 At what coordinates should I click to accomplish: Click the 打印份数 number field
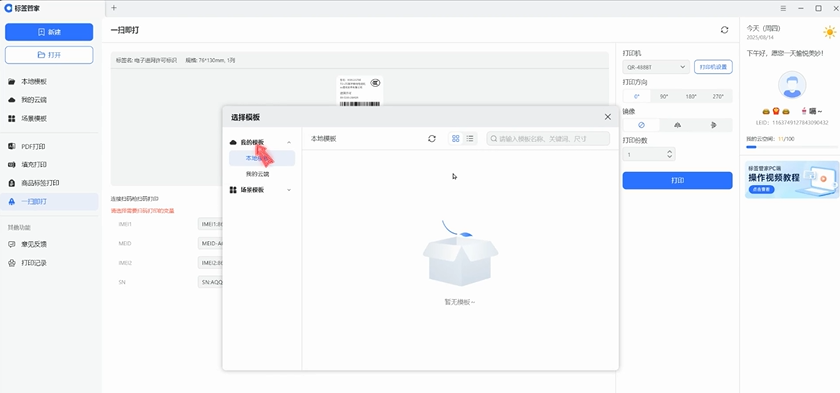click(649, 154)
